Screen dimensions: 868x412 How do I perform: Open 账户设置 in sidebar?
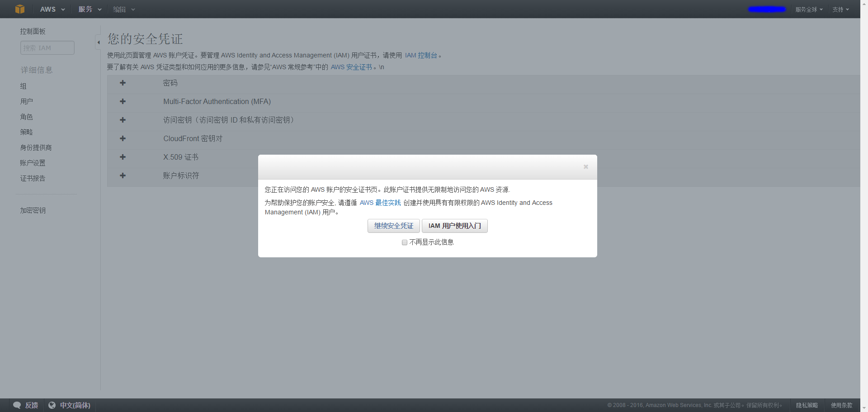(33, 163)
